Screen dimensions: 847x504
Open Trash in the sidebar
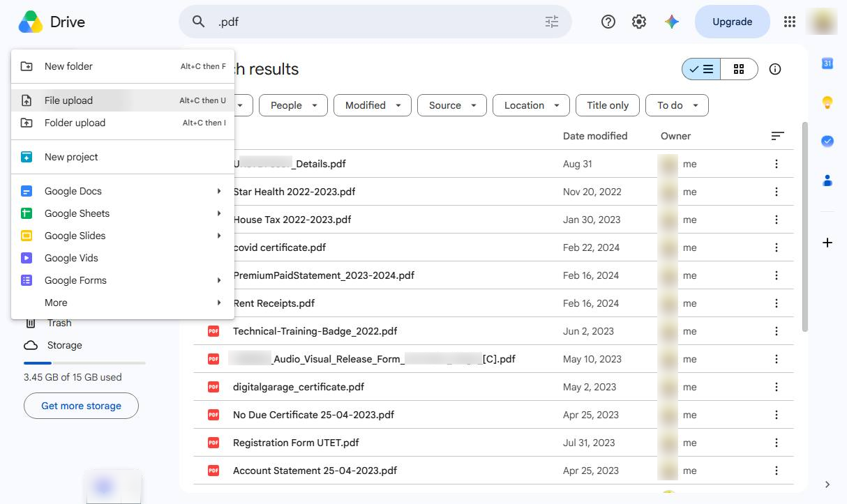click(x=59, y=323)
